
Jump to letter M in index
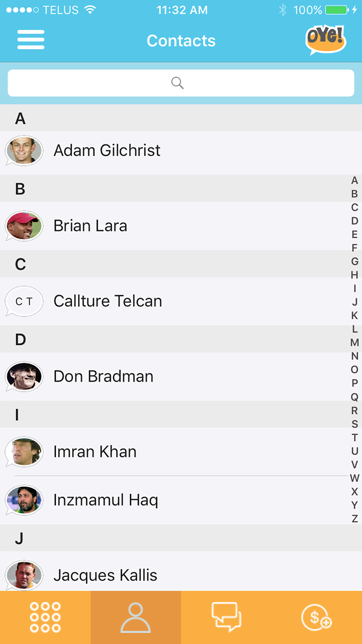pos(354,342)
